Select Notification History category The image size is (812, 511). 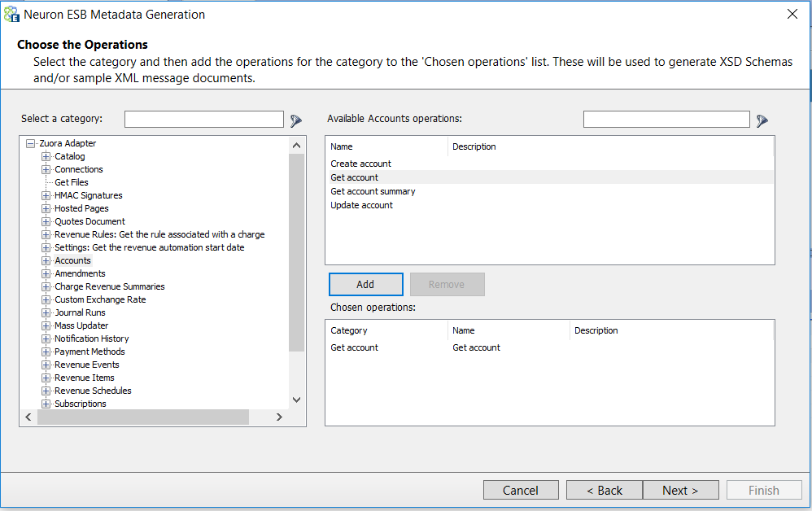click(x=92, y=338)
